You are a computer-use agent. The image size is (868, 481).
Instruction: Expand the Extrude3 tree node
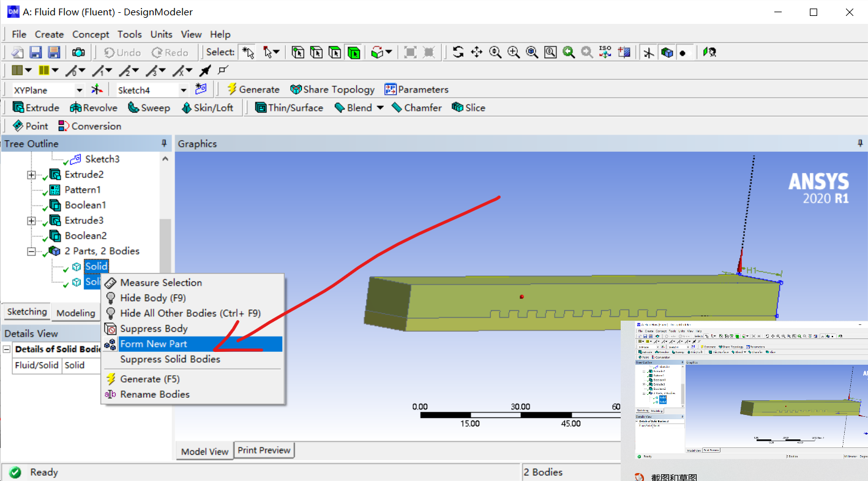(x=31, y=220)
